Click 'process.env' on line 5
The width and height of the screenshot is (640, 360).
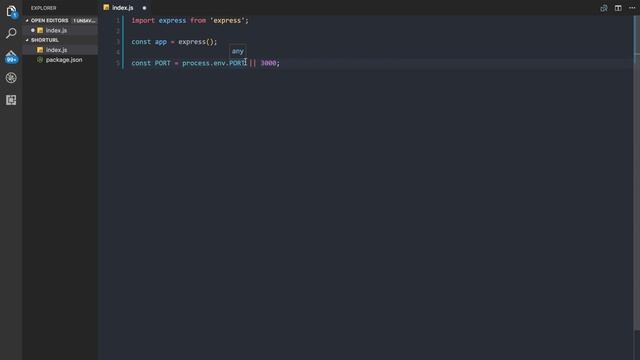tap(204, 63)
